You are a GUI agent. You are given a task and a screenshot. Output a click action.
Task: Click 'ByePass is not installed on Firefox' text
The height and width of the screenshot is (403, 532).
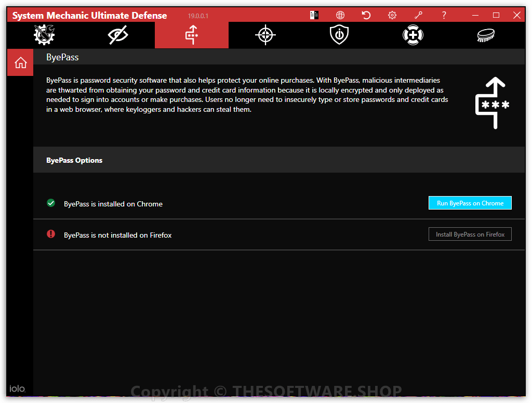118,235
